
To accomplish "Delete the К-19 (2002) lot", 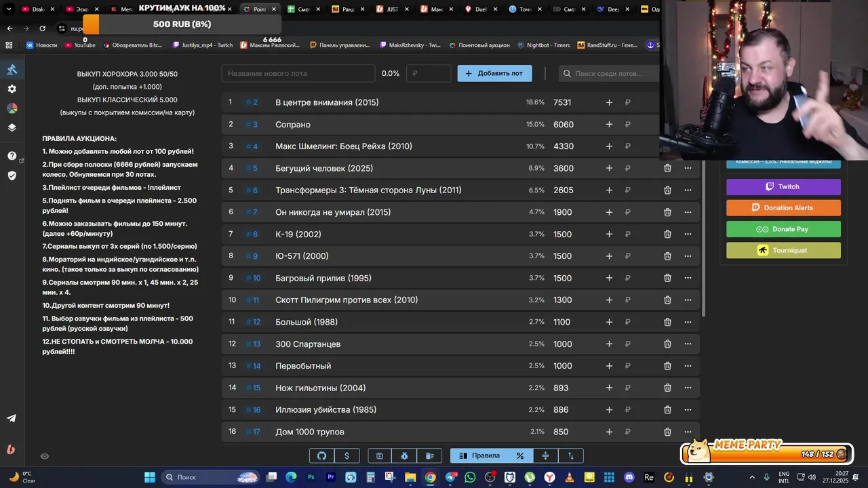I will [x=667, y=234].
